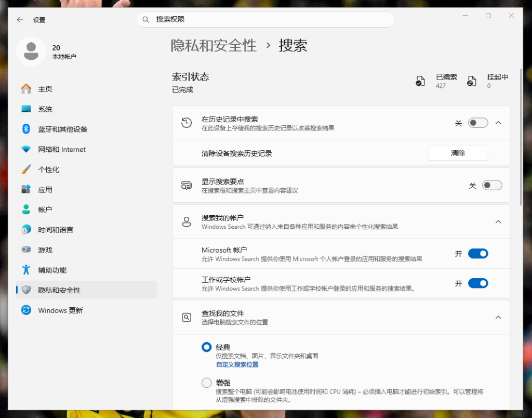Open 时间和语言 settings
The width and height of the screenshot is (532, 418).
(87, 230)
